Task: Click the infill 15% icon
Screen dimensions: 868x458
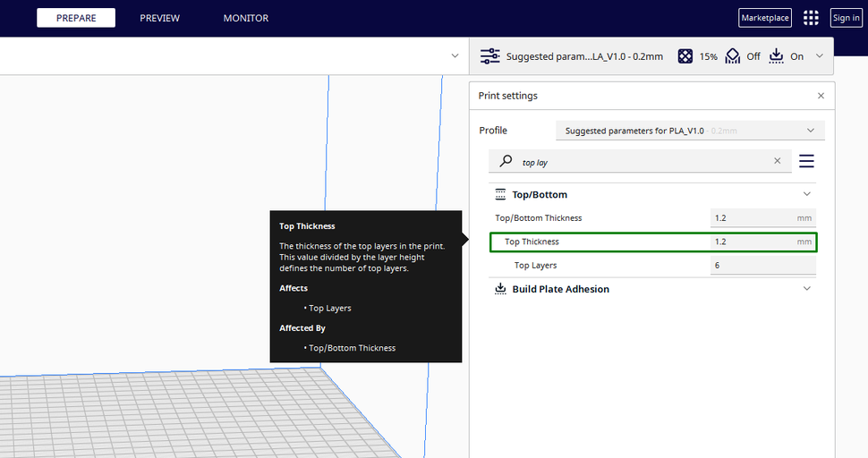Action: click(685, 55)
